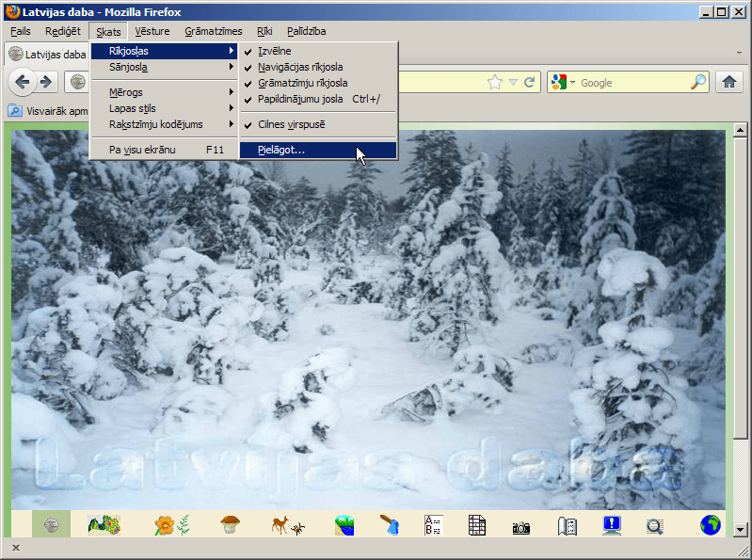Image resolution: width=752 pixels, height=560 pixels.
Task: Close the add-on bar with the x
Action: pyautogui.click(x=16, y=548)
